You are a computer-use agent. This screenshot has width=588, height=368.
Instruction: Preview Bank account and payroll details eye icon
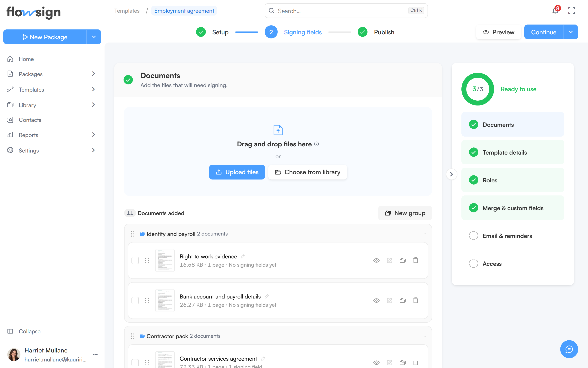click(x=376, y=301)
